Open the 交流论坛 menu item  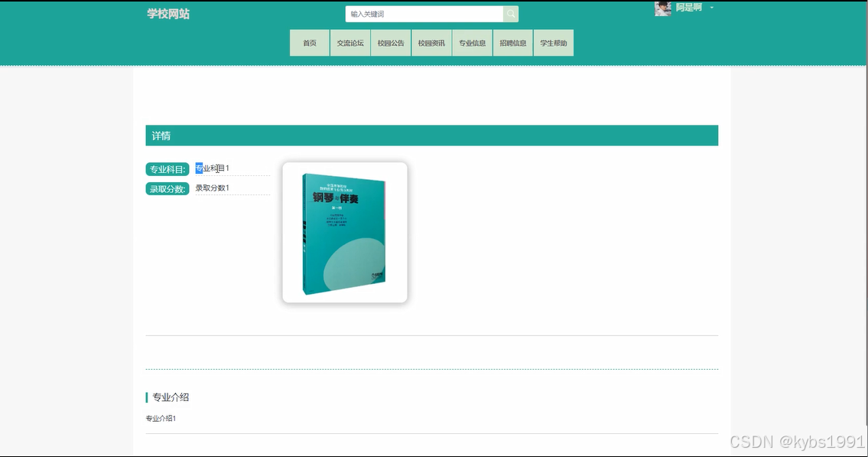click(350, 43)
